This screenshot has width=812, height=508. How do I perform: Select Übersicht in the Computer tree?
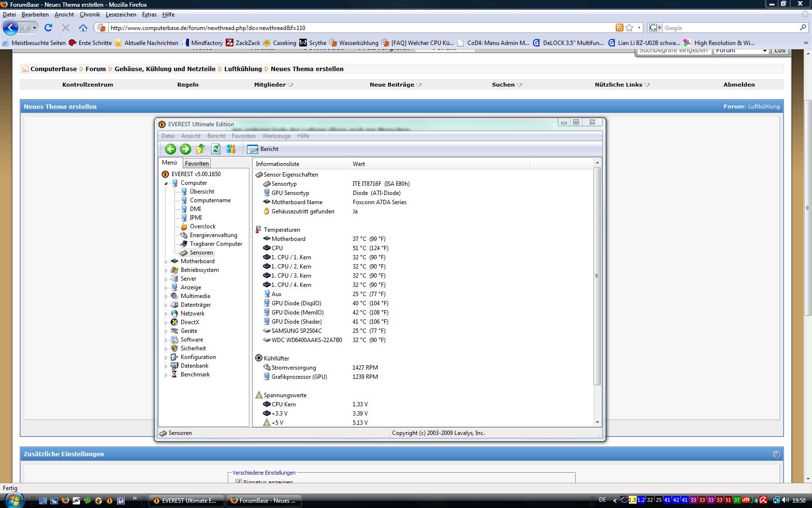pyautogui.click(x=202, y=192)
